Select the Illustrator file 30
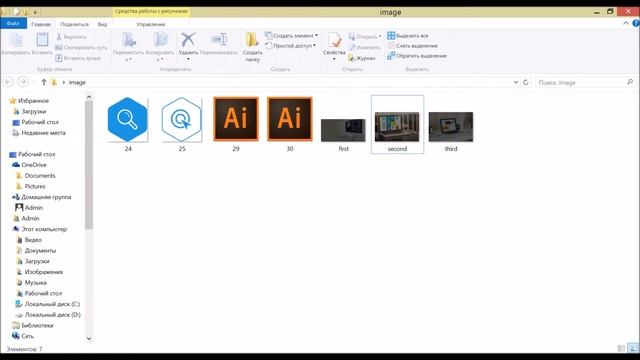The height and width of the screenshot is (360, 640). click(289, 124)
